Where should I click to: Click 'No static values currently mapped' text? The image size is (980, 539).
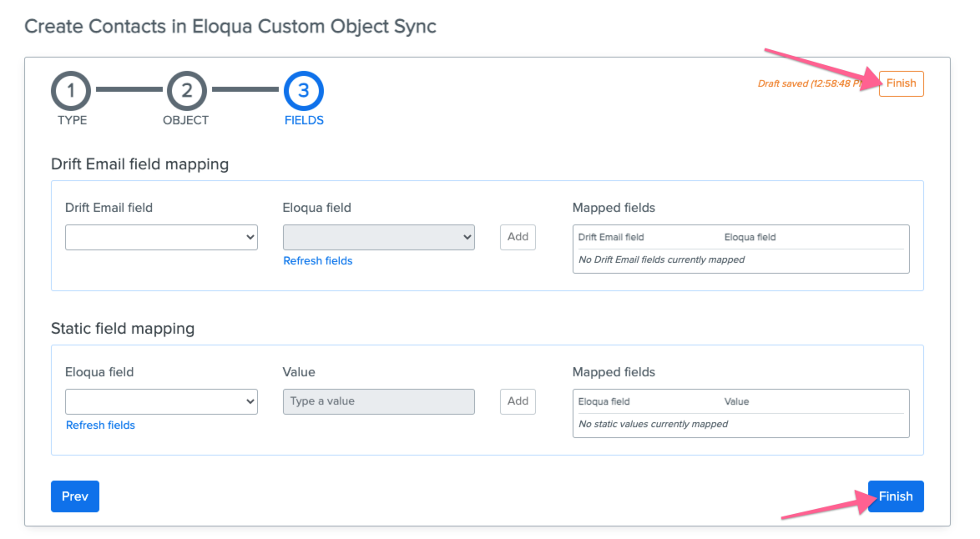[653, 424]
